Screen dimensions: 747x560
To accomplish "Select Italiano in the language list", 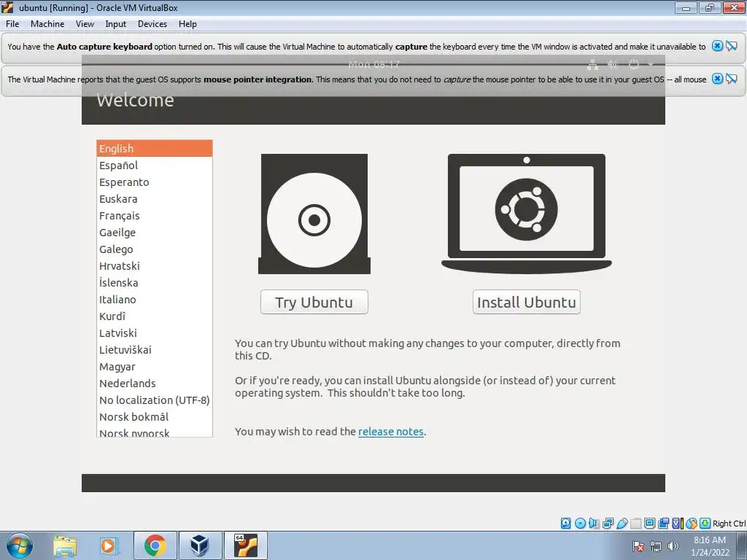I will pyautogui.click(x=155, y=300).
